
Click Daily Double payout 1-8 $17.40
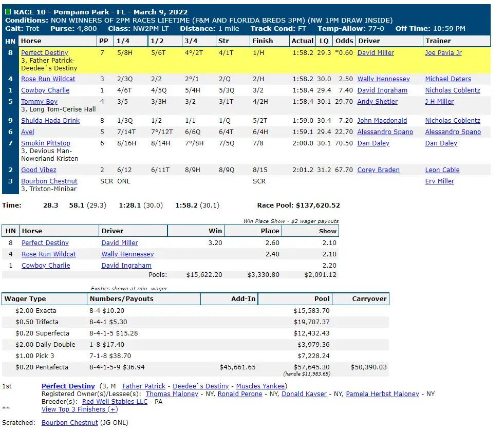107,345
